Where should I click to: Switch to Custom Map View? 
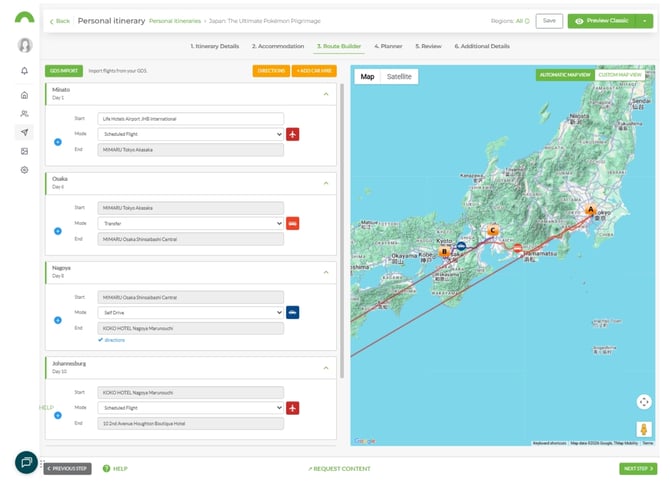pos(620,75)
